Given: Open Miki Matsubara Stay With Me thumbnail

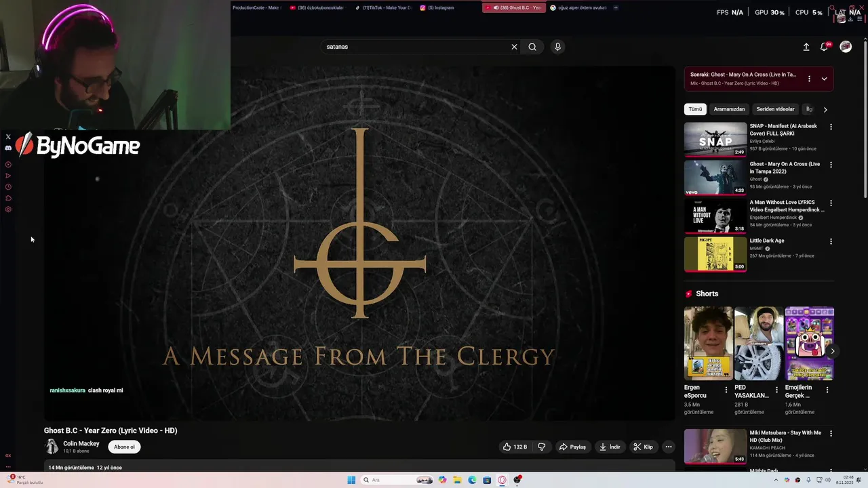Looking at the screenshot, I should pyautogui.click(x=715, y=447).
